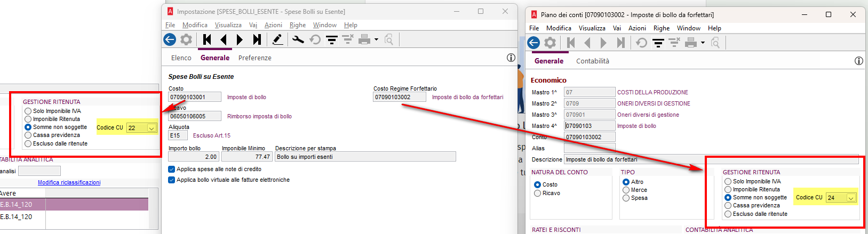Click the 'Modifica riclassificazioni' link
Screen dimensions: 868x234
point(69,182)
